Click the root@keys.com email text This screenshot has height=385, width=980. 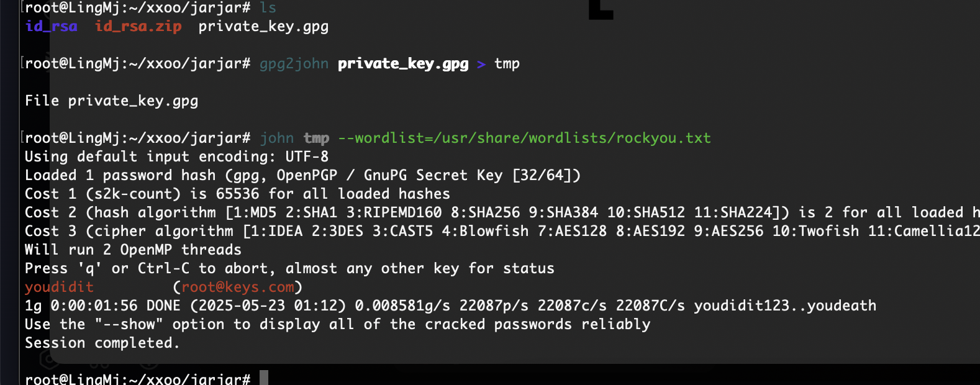coord(238,287)
